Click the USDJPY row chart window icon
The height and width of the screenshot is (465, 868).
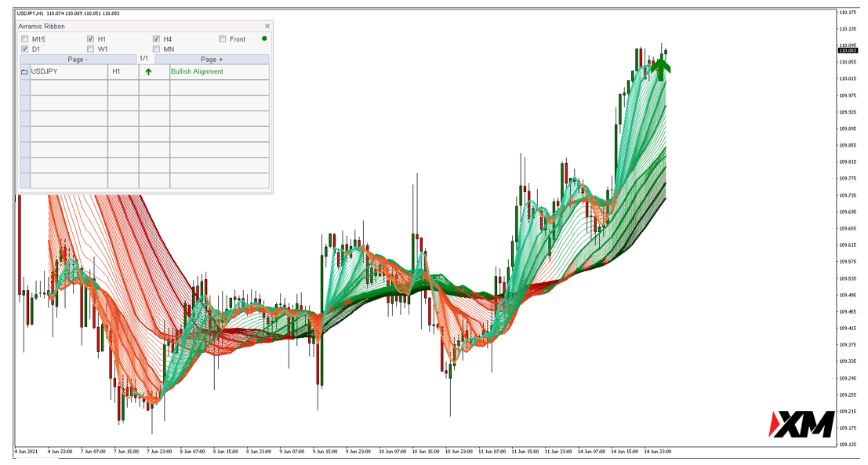[24, 72]
